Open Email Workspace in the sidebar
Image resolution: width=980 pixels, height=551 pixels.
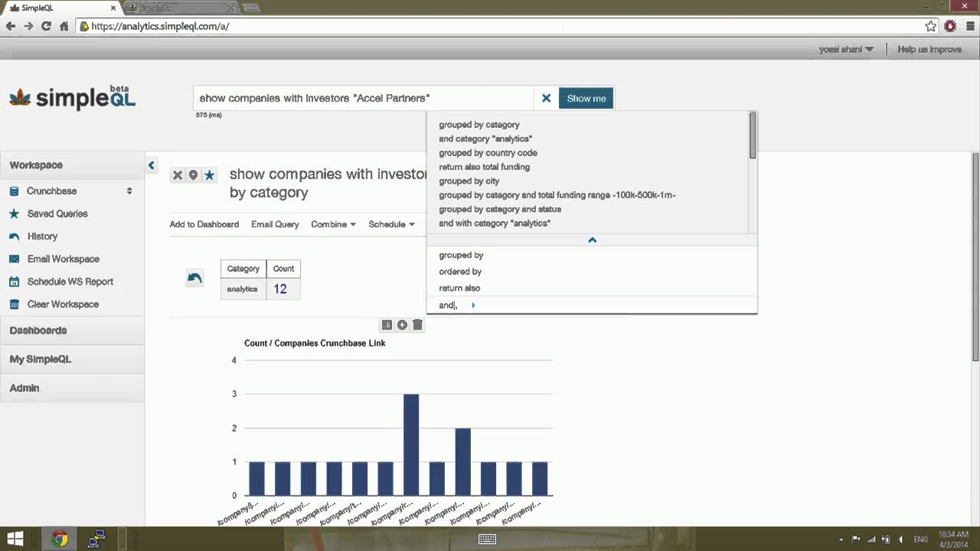click(63, 259)
